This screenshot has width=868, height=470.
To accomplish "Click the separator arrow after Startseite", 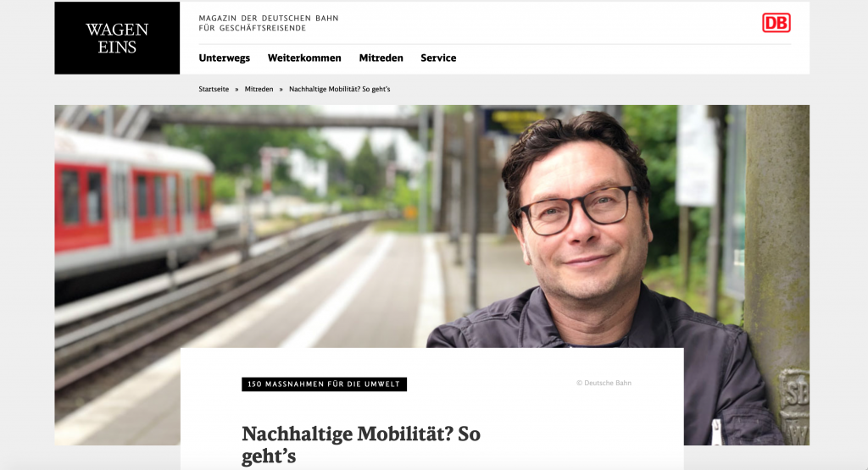I will (x=236, y=89).
